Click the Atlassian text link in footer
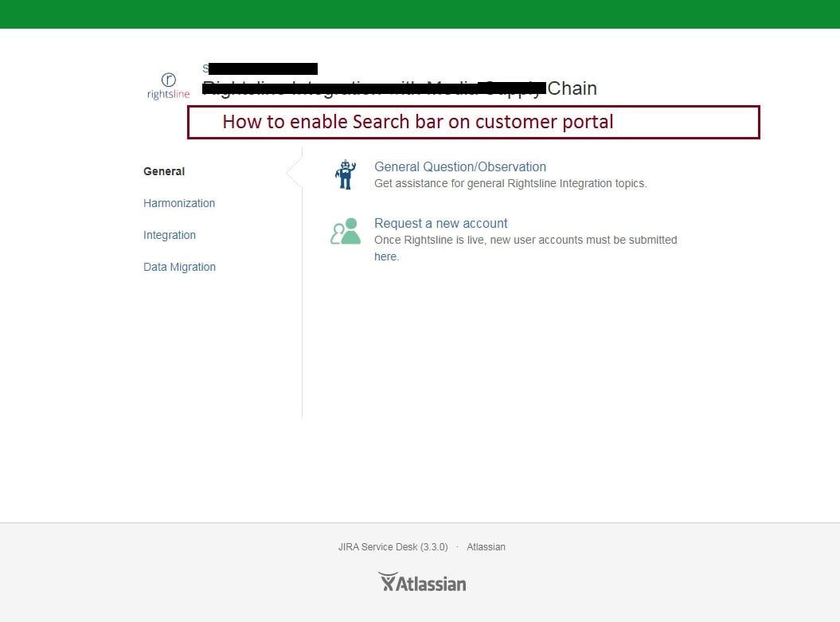 click(486, 547)
